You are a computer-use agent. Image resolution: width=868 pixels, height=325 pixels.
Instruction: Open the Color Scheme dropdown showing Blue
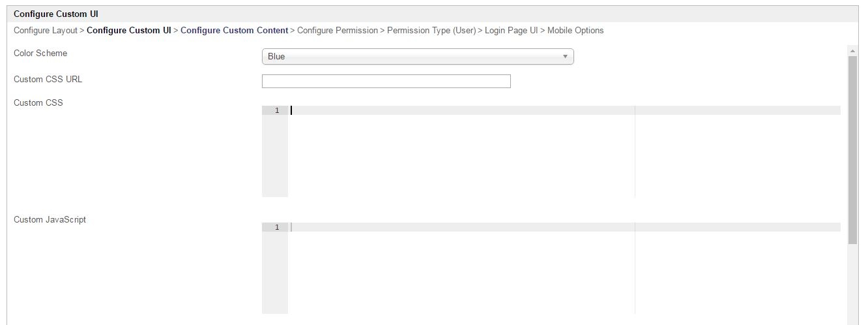click(x=417, y=57)
